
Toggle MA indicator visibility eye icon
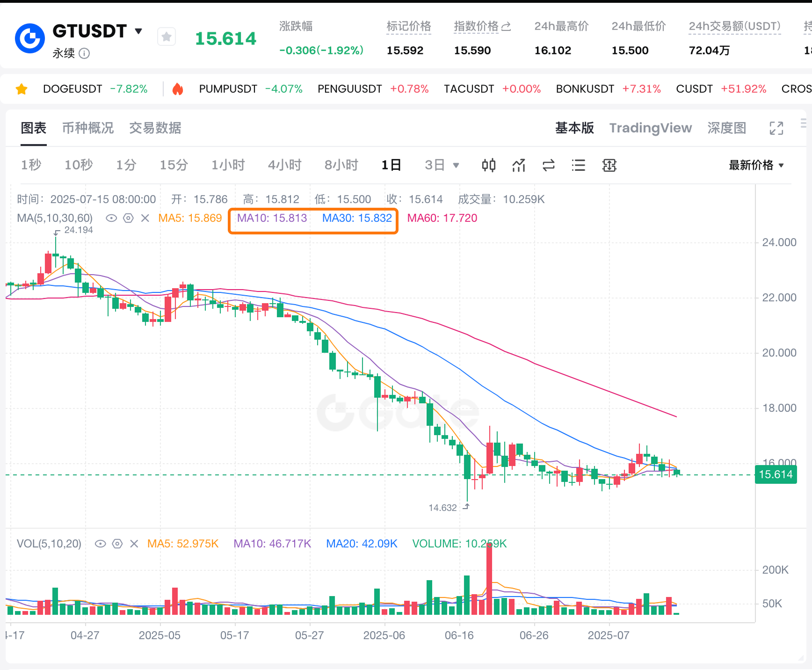tap(111, 218)
